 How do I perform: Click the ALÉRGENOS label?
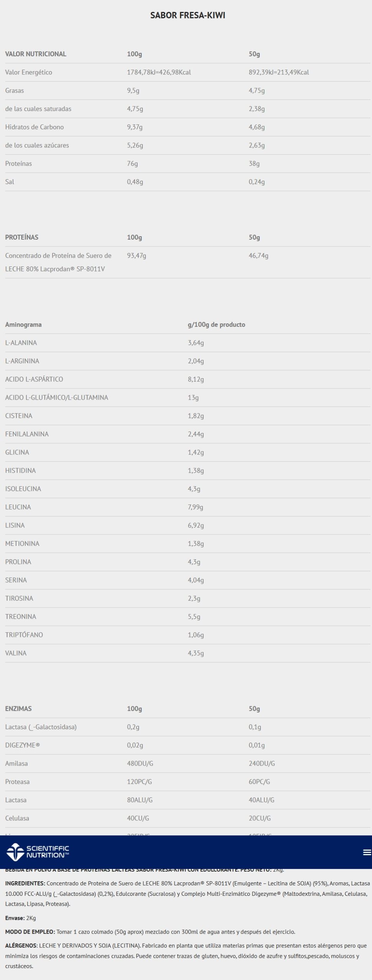click(21, 946)
